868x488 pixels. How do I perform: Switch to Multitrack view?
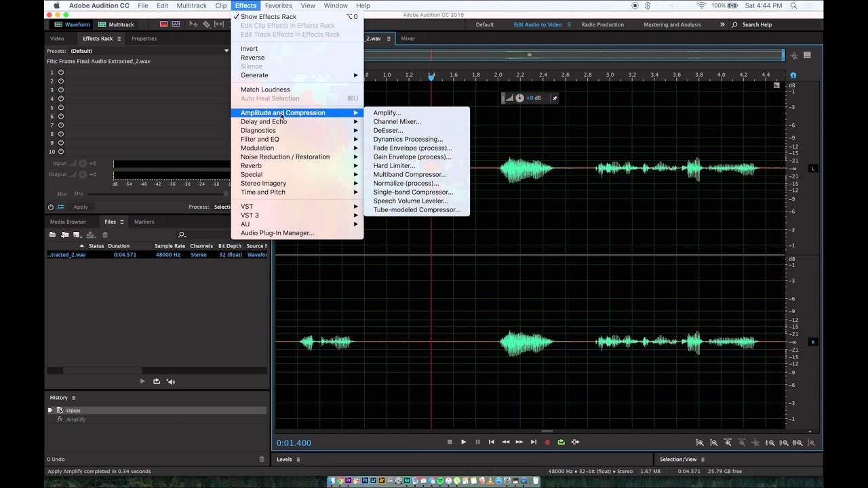tap(116, 24)
